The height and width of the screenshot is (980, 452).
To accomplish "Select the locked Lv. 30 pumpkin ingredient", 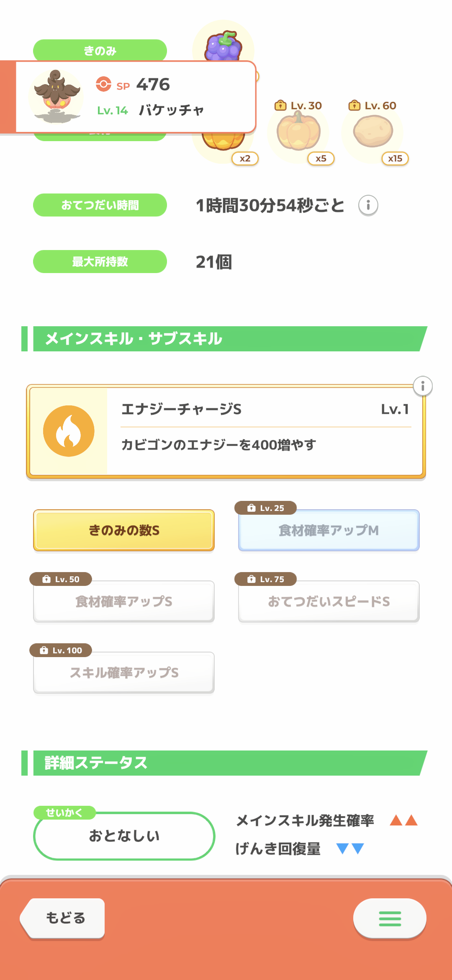I will point(298,132).
